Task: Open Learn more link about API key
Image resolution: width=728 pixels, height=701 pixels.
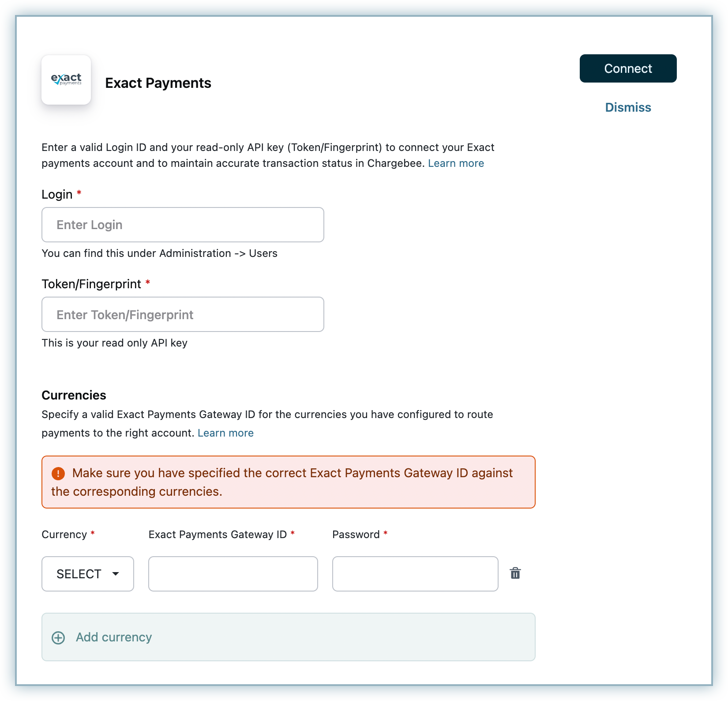Action: point(456,163)
